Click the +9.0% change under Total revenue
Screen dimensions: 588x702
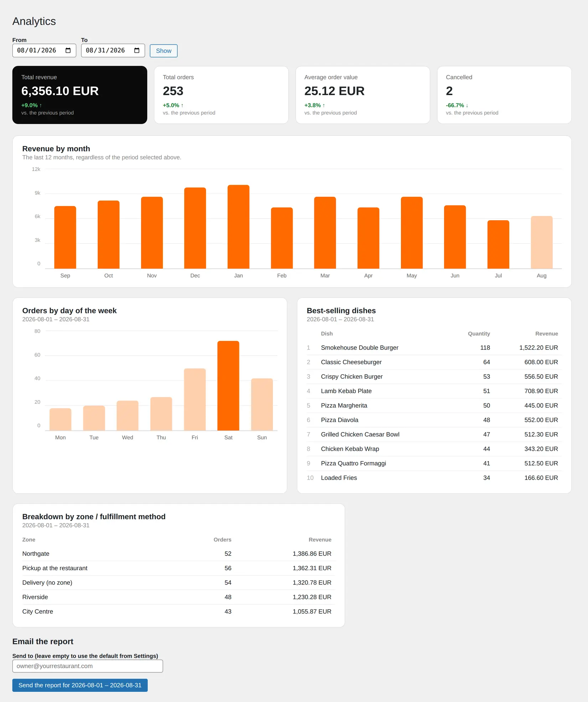(31, 105)
